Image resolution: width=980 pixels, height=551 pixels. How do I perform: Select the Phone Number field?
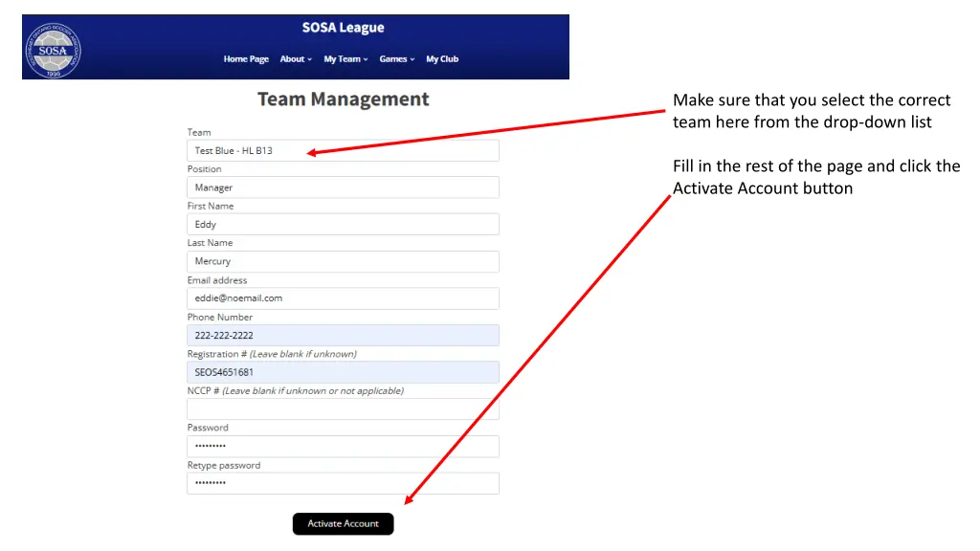point(343,335)
